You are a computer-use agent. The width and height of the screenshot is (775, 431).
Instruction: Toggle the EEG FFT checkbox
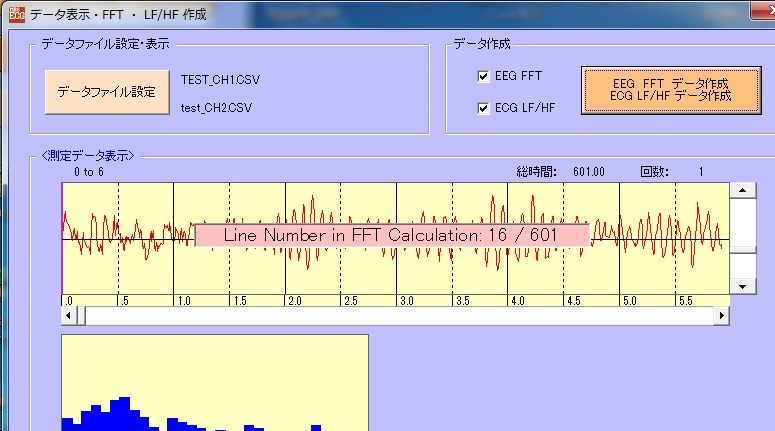[x=485, y=77]
